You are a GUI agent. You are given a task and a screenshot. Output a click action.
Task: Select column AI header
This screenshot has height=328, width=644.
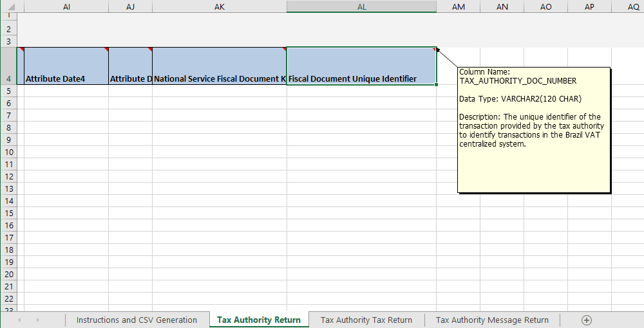[x=66, y=6]
